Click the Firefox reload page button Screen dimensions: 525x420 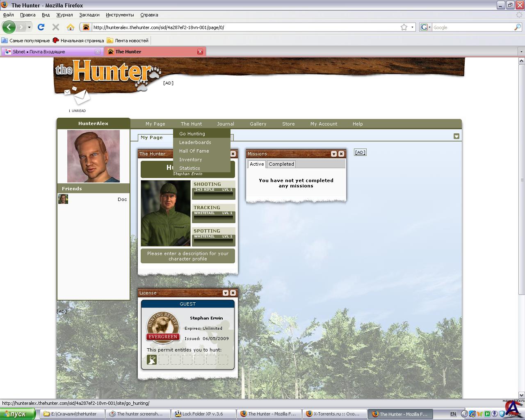[41, 27]
